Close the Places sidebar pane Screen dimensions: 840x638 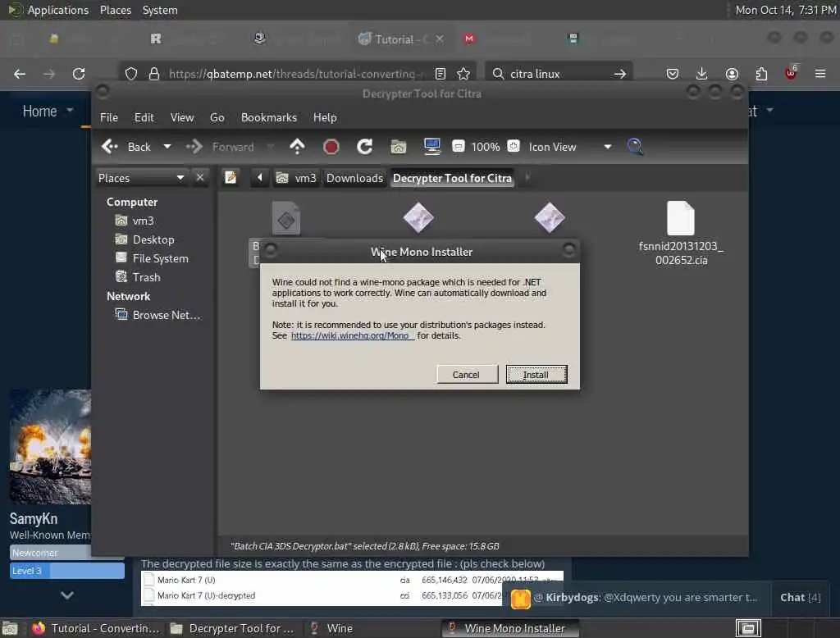coord(200,177)
